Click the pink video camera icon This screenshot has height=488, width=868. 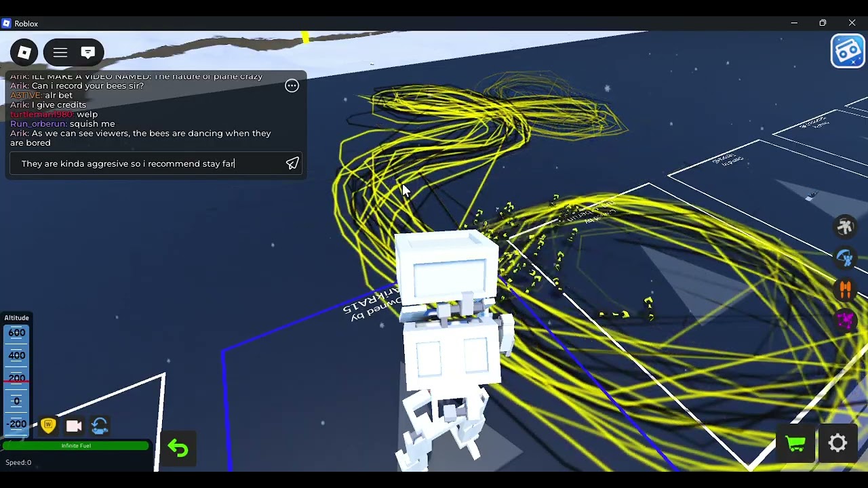tap(74, 426)
